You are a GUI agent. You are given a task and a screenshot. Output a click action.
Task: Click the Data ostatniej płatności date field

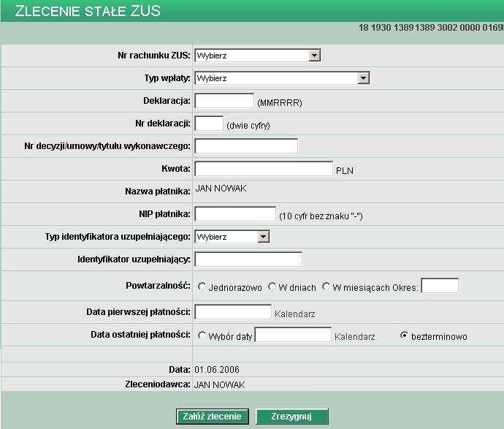(x=293, y=335)
